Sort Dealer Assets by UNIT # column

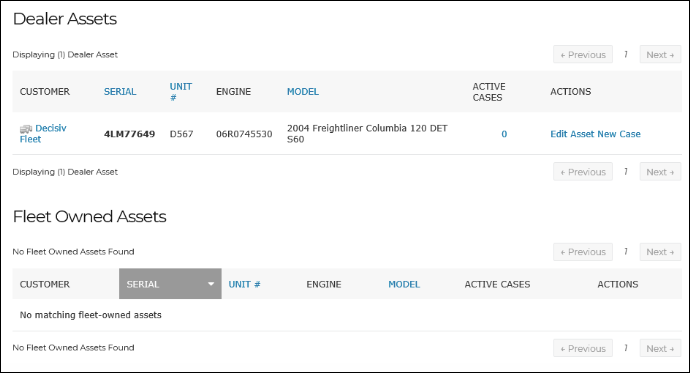pyautogui.click(x=181, y=91)
